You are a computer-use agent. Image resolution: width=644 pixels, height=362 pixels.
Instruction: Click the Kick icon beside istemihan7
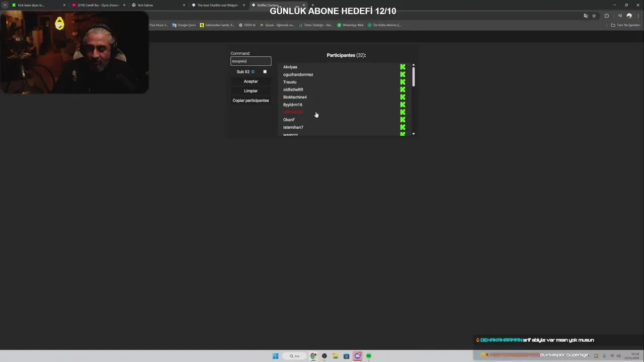403,127
